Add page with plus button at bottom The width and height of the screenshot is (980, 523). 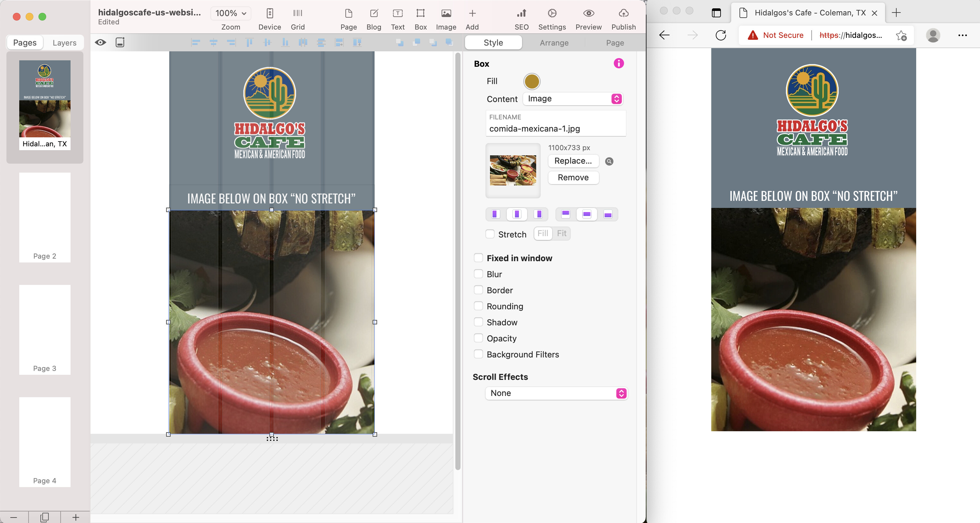[x=75, y=517]
